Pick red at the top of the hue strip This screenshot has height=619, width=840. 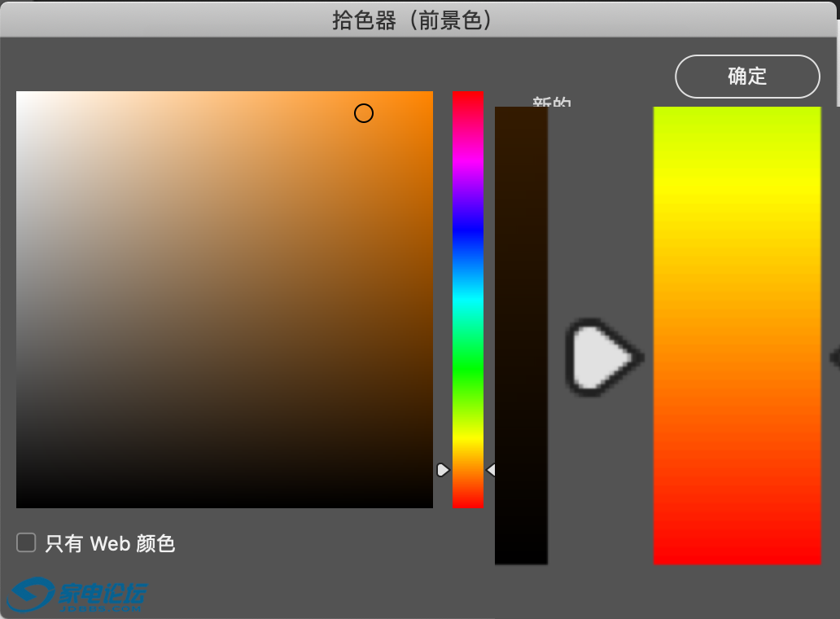pyautogui.click(x=468, y=94)
